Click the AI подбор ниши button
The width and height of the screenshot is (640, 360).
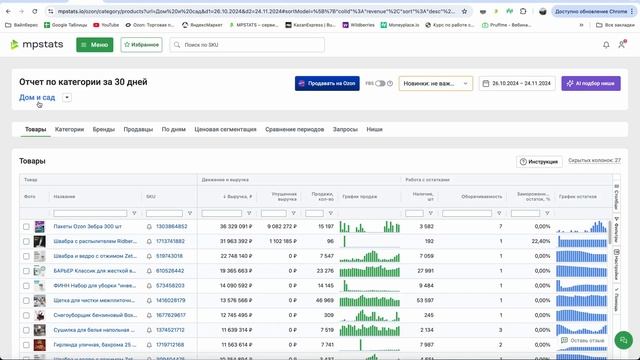pyautogui.click(x=591, y=83)
